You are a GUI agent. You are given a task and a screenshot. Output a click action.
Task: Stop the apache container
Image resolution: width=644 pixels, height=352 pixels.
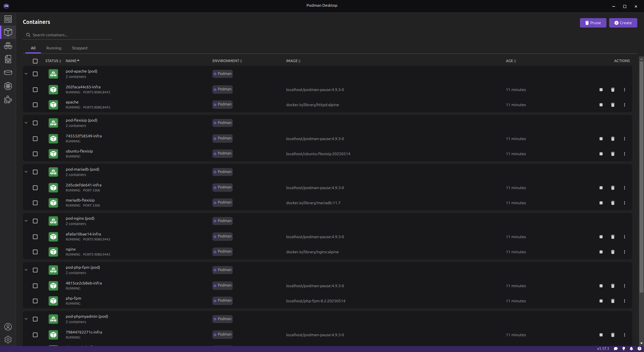(x=601, y=105)
